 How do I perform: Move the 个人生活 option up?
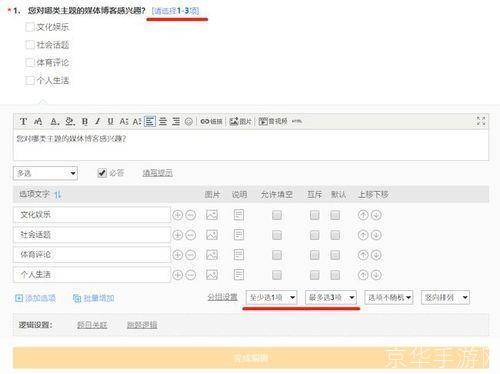363,275
